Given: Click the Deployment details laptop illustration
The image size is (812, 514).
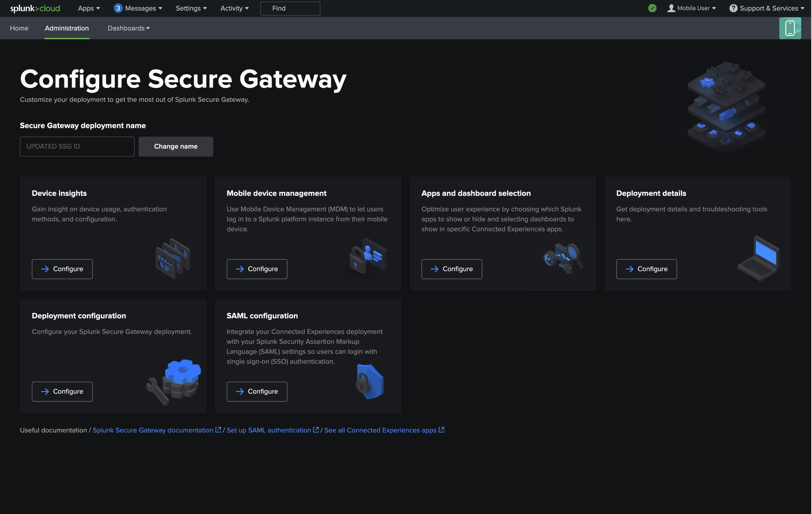Looking at the screenshot, I should (759, 258).
